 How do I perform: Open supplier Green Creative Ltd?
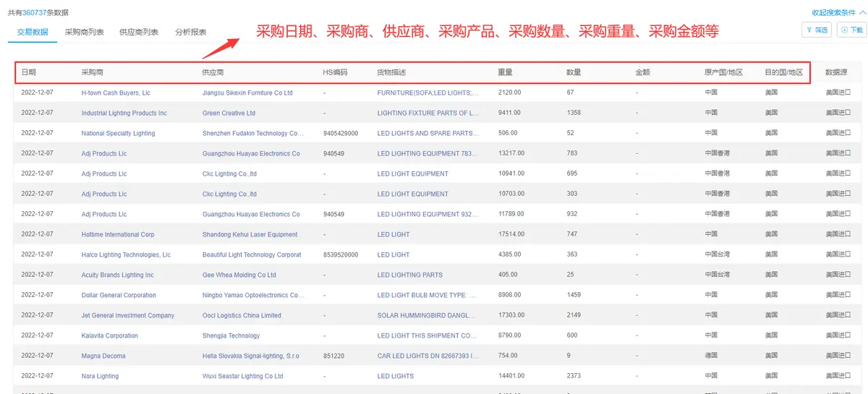pos(229,113)
